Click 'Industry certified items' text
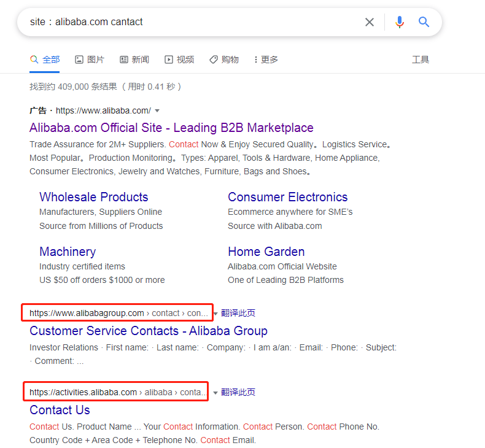Viewport: 485px width, 448px height. click(82, 266)
